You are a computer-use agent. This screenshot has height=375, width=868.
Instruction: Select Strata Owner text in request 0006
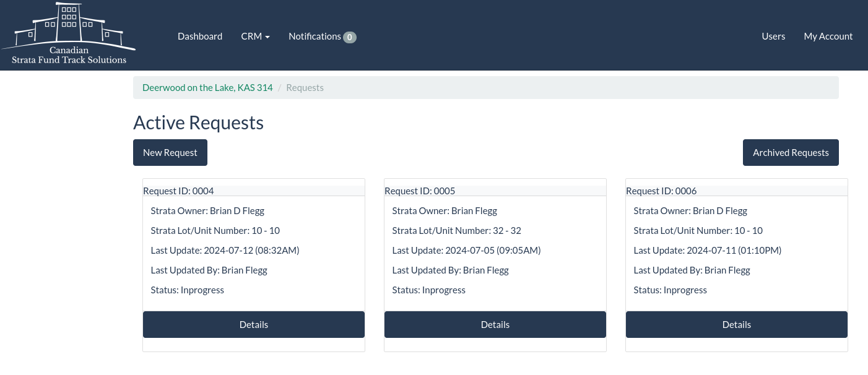click(x=690, y=211)
